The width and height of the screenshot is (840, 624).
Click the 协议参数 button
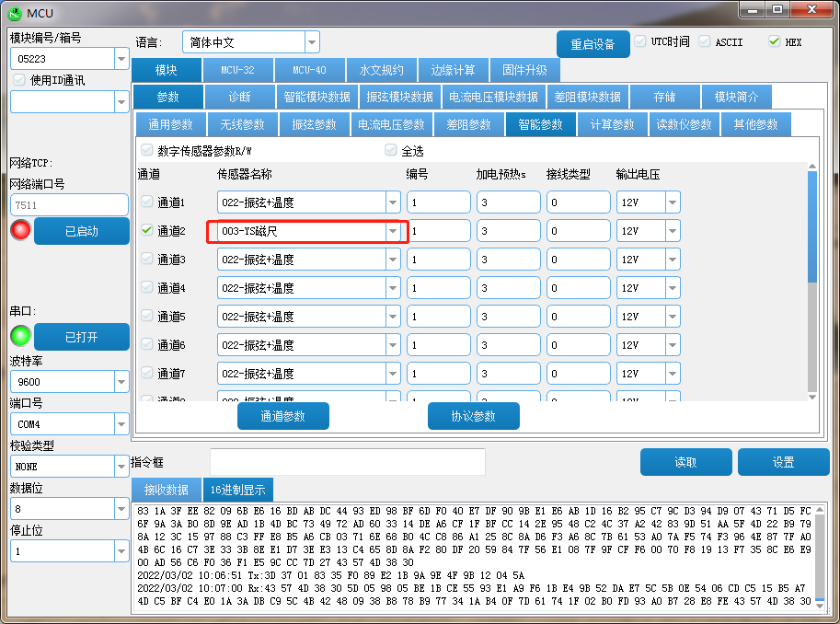pos(473,416)
